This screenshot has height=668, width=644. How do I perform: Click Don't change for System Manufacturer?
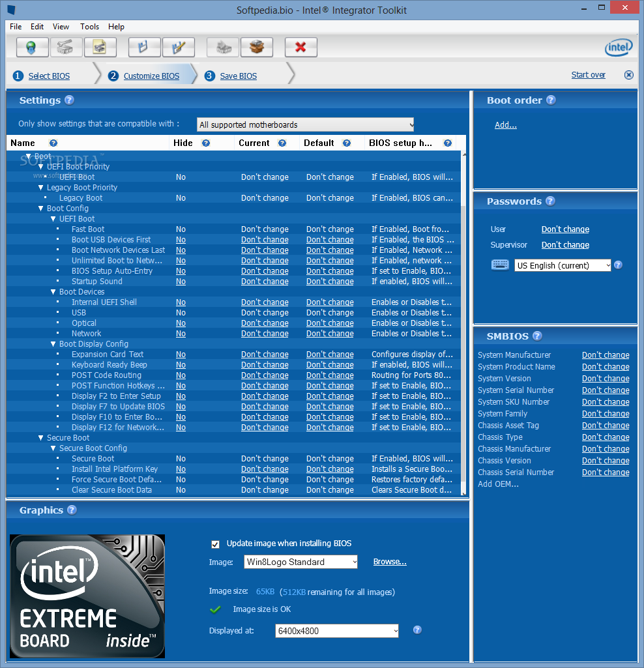coord(606,355)
